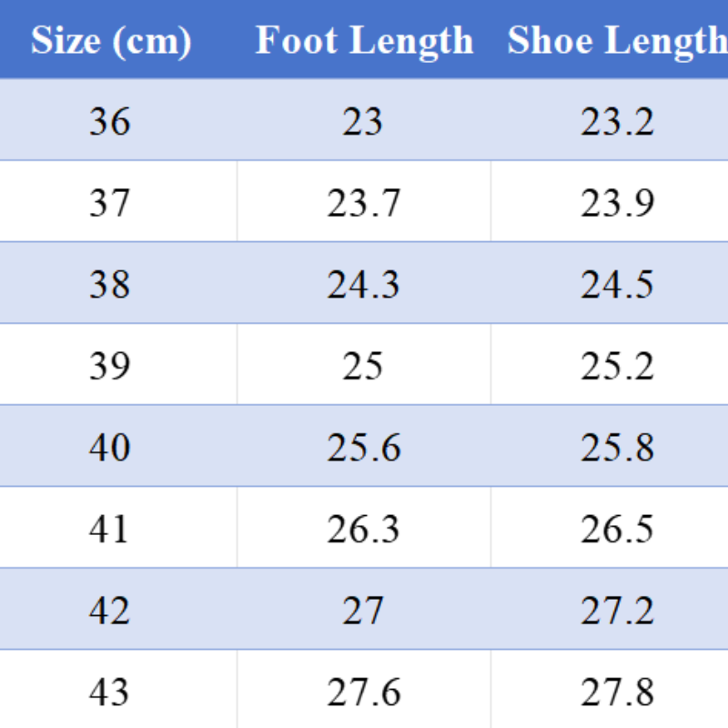Select the 25.6 foot length cell

[363, 448]
